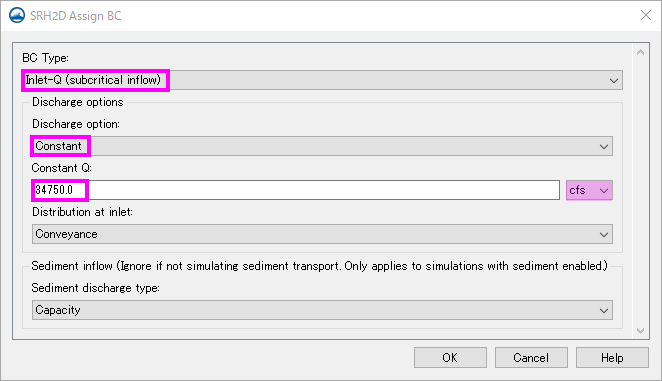The width and height of the screenshot is (662, 381).
Task: Expand the Sediment discharge type Capacity dropdown
Action: point(322,310)
